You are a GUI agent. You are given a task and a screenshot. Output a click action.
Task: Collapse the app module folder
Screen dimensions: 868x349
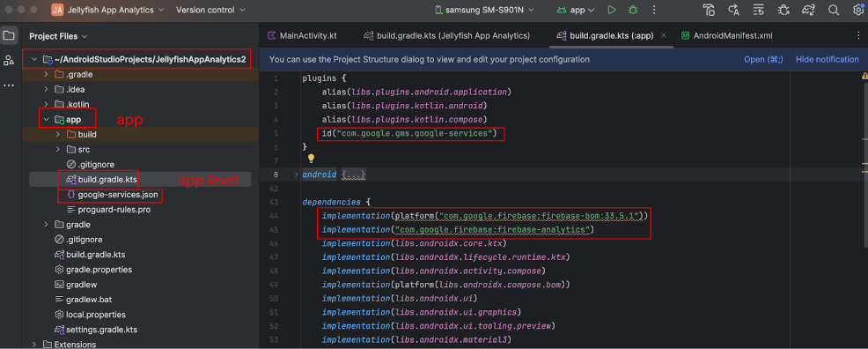click(47, 119)
